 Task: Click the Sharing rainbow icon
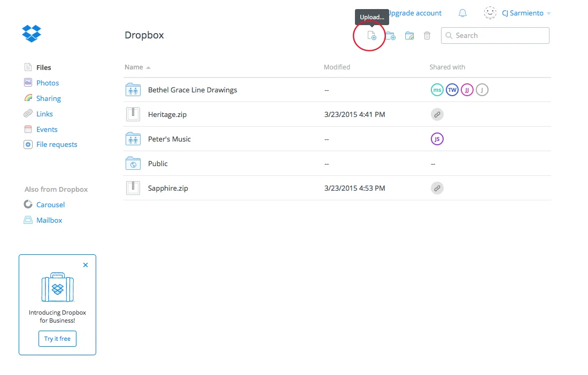coord(28,98)
